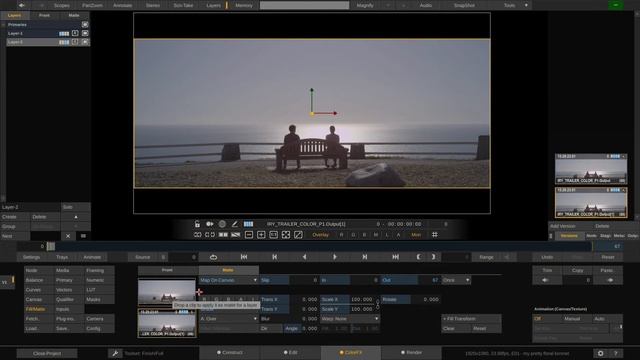This screenshot has width=640, height=360.
Task: Click the lock icon in the viewer toolbar
Action: coord(197,224)
